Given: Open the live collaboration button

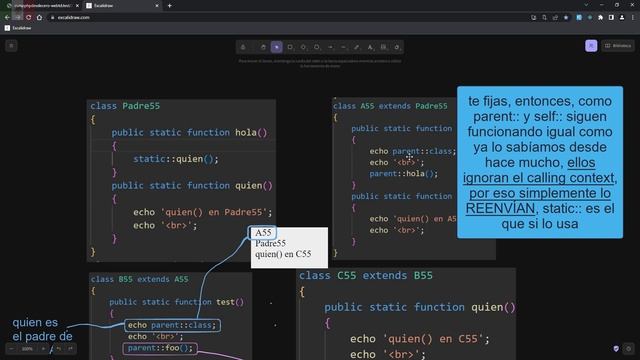Looking at the screenshot, I should coord(591,46).
